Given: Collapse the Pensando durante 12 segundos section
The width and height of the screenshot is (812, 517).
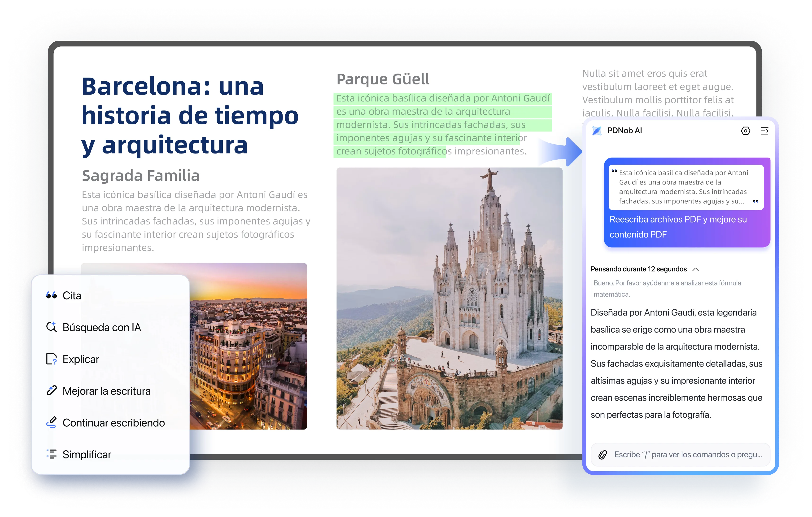Looking at the screenshot, I should point(696,269).
